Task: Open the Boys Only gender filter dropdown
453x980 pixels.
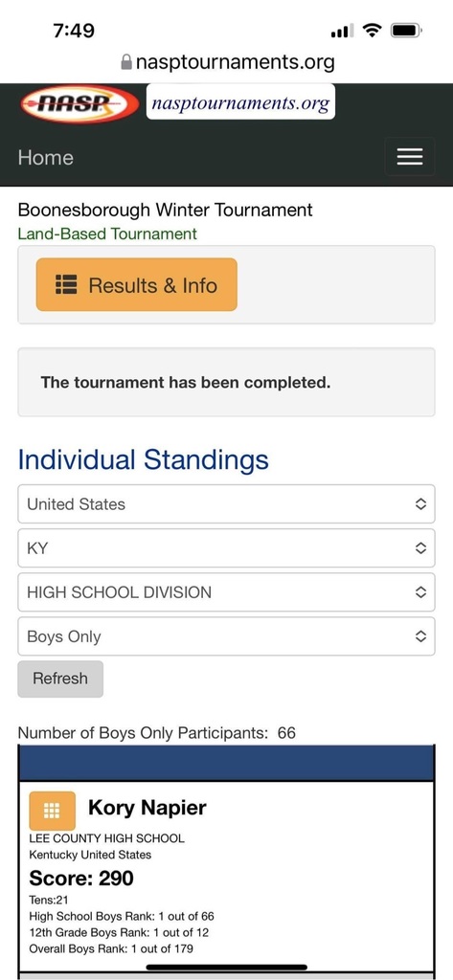Action: coord(226,636)
